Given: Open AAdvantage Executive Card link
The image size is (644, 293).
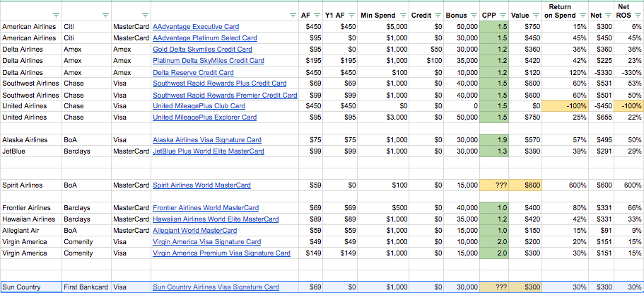Looking at the screenshot, I should pos(196,27).
